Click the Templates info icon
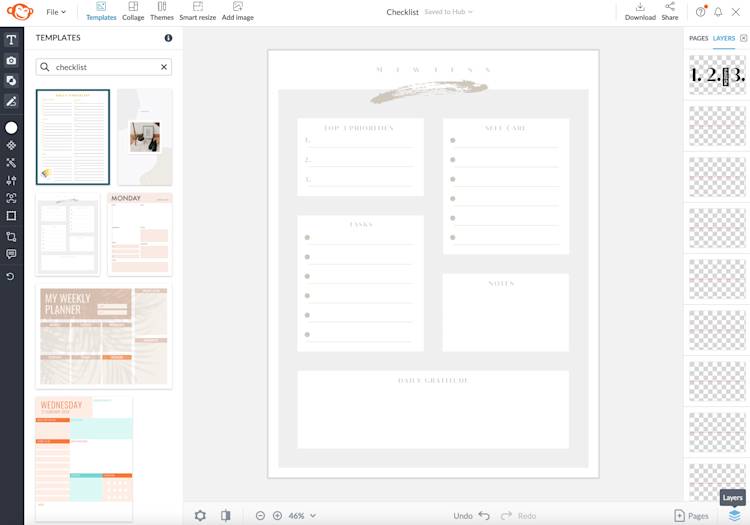 168,38
